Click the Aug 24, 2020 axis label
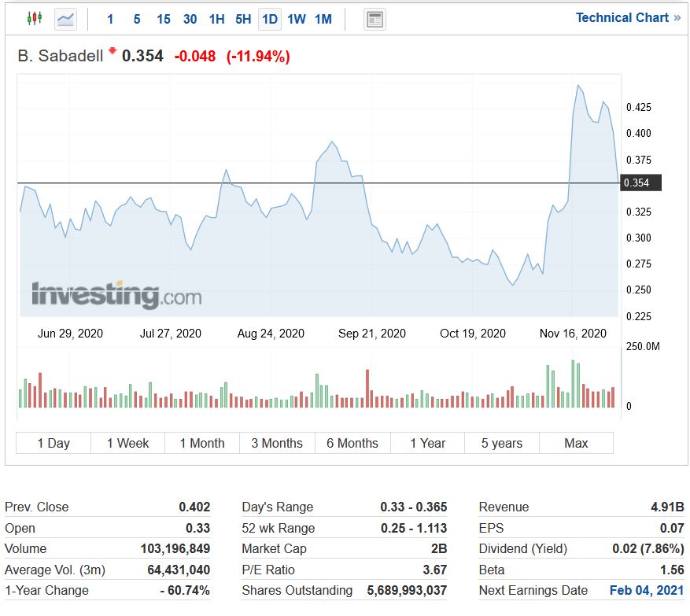 click(x=271, y=334)
